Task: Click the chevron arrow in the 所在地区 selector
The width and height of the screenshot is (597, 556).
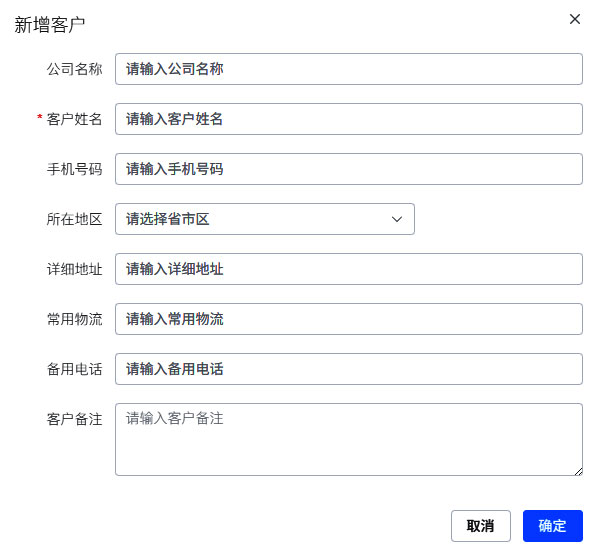Action: pos(397,219)
